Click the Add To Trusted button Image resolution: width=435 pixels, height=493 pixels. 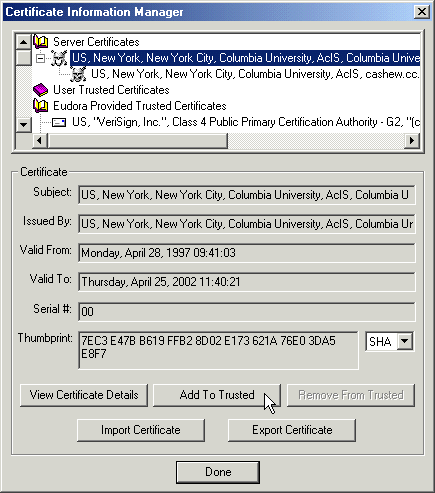[217, 395]
